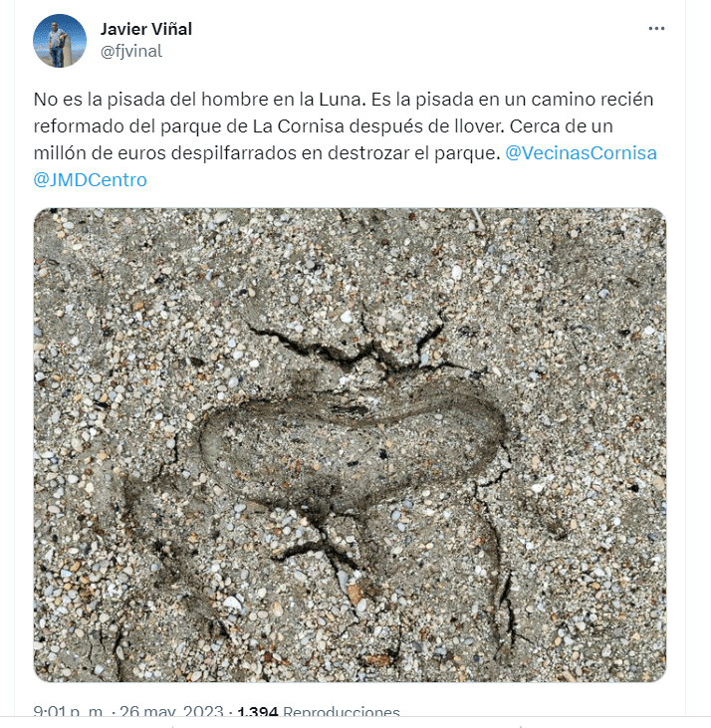The width and height of the screenshot is (711, 728).
Task: Click the person standing in the avatar photo
Action: pyautogui.click(x=57, y=44)
